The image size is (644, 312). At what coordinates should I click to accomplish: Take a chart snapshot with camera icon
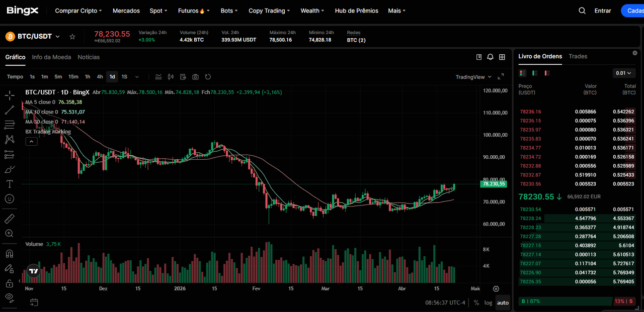tap(195, 77)
